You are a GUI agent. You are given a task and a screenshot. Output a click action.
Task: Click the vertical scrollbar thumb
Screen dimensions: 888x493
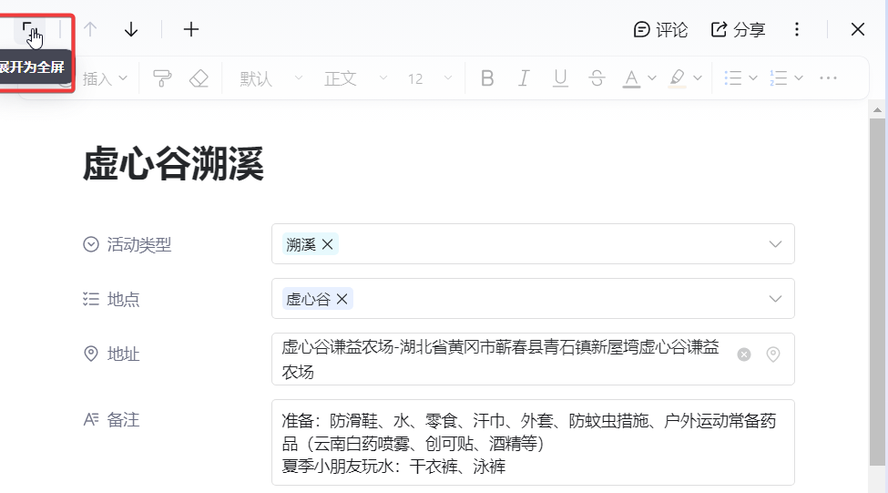point(877,291)
